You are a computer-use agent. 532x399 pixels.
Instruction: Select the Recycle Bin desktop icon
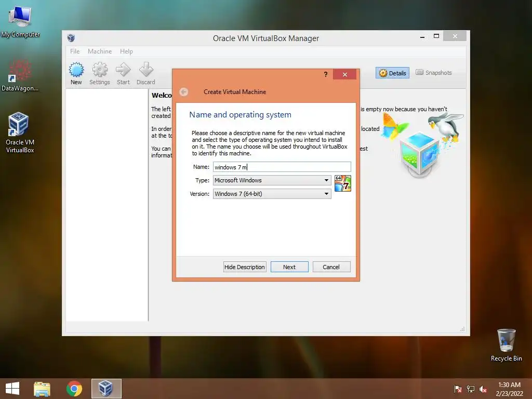(x=506, y=345)
